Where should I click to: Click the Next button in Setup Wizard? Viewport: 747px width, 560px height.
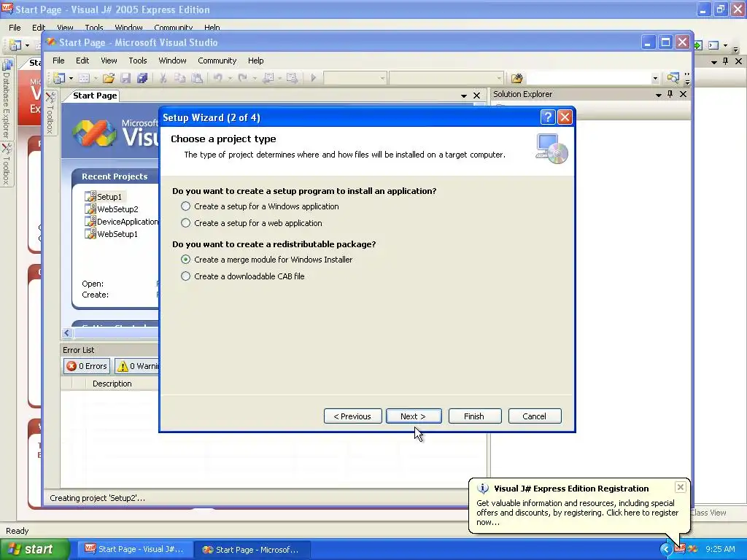(x=414, y=416)
